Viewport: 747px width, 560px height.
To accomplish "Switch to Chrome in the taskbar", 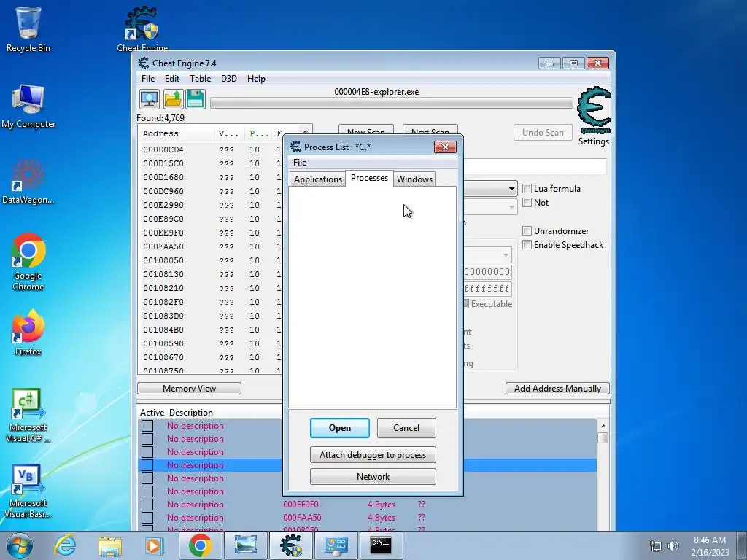I will tap(200, 545).
